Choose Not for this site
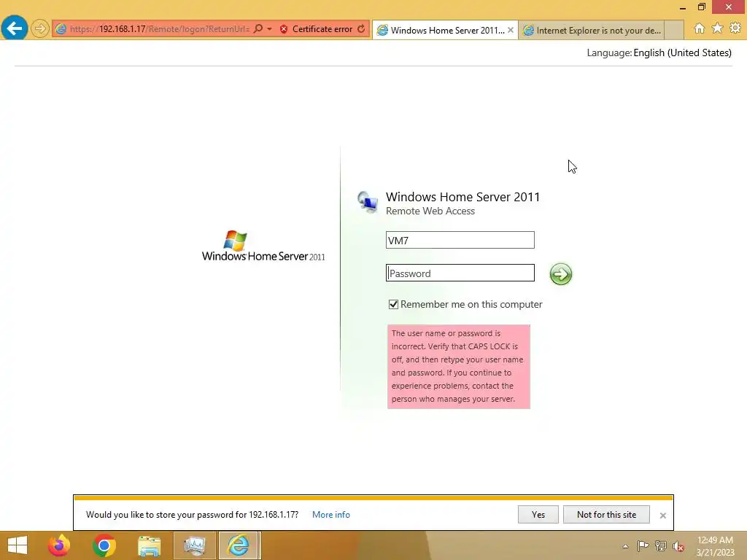747x560 pixels. 606,515
